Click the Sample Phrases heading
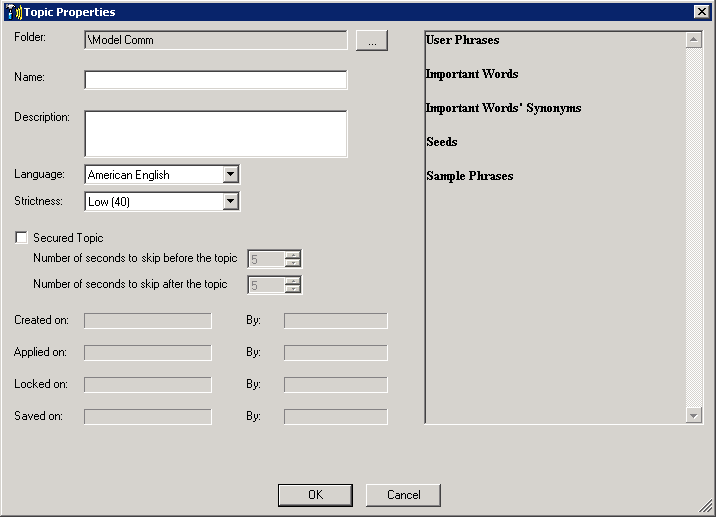The height and width of the screenshot is (517, 716). pyautogui.click(x=469, y=176)
